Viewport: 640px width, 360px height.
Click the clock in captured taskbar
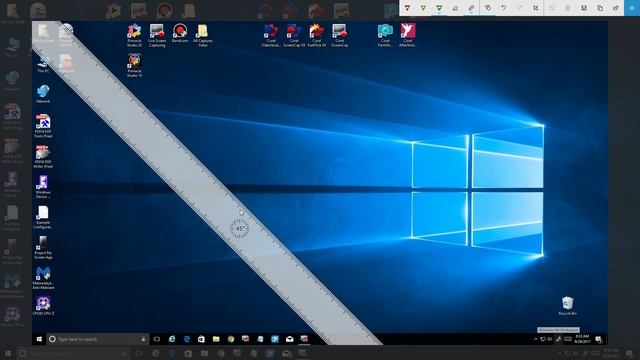[x=582, y=339]
